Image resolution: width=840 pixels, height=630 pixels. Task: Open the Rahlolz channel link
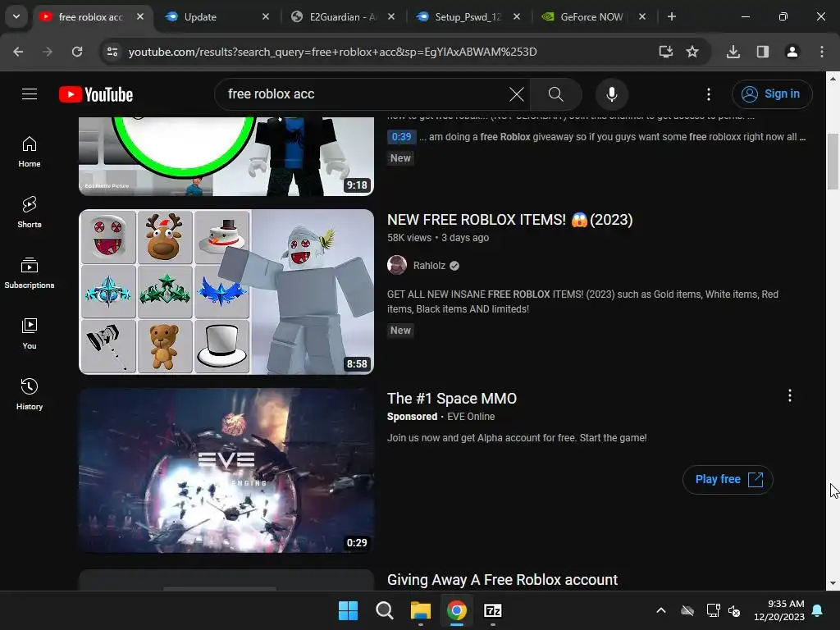(429, 266)
